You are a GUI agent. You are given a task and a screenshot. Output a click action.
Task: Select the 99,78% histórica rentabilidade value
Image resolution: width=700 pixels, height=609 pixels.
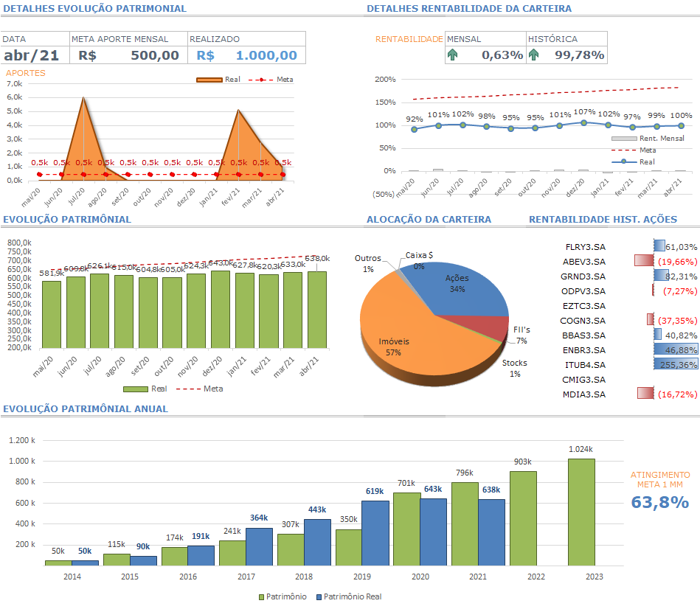tap(580, 55)
